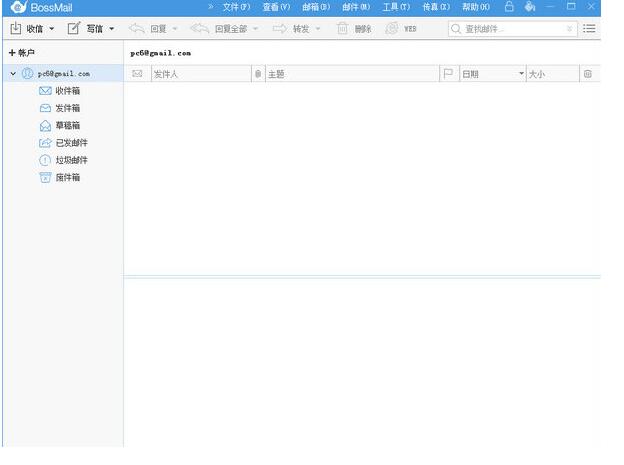Click the 查找邮件 search field
624x465 pixels.
[510, 29]
